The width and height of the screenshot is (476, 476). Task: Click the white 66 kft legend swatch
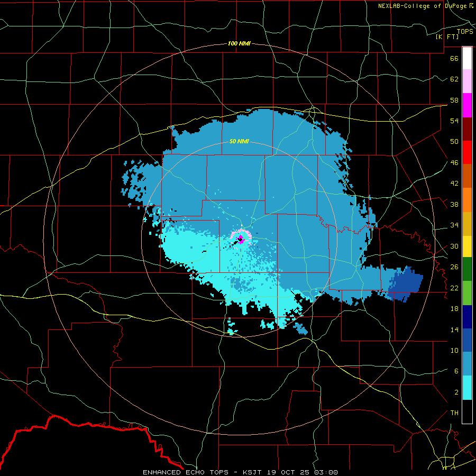[467, 58]
